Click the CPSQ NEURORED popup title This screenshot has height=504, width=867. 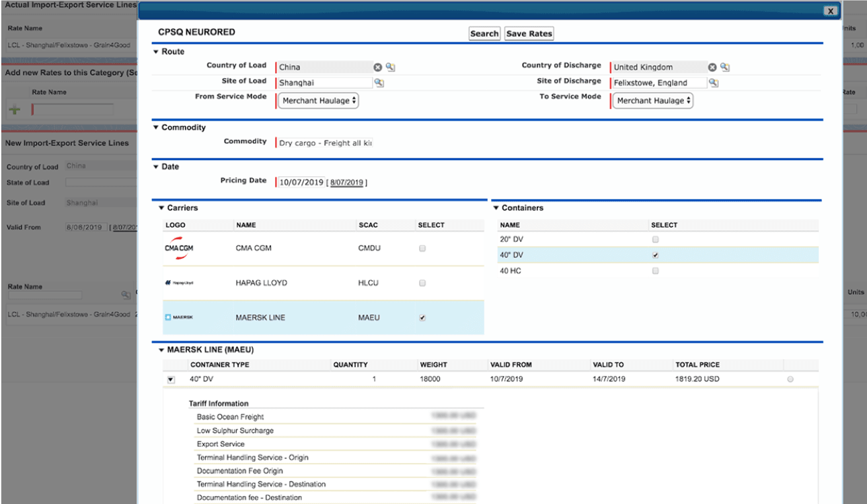click(x=196, y=32)
